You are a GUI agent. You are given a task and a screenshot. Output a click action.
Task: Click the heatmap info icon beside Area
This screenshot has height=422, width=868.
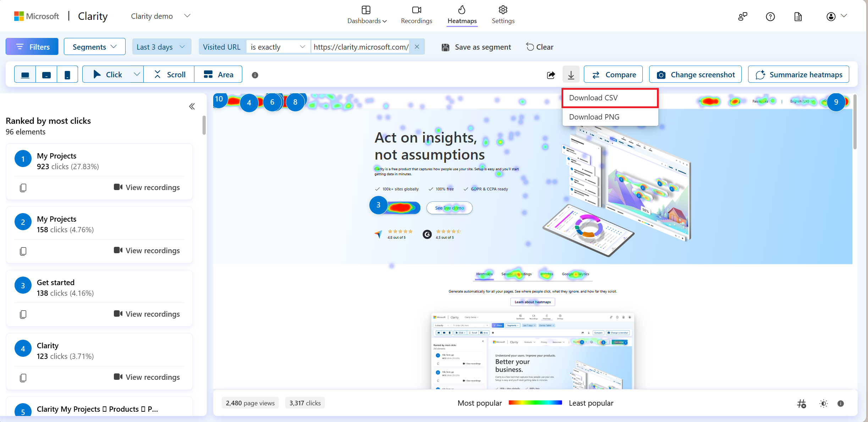(x=255, y=75)
